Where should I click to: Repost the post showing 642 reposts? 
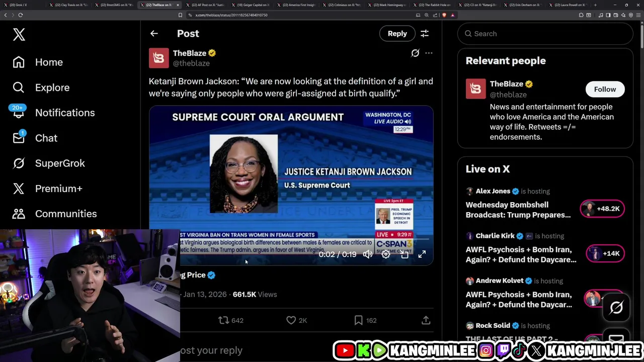[231, 320]
